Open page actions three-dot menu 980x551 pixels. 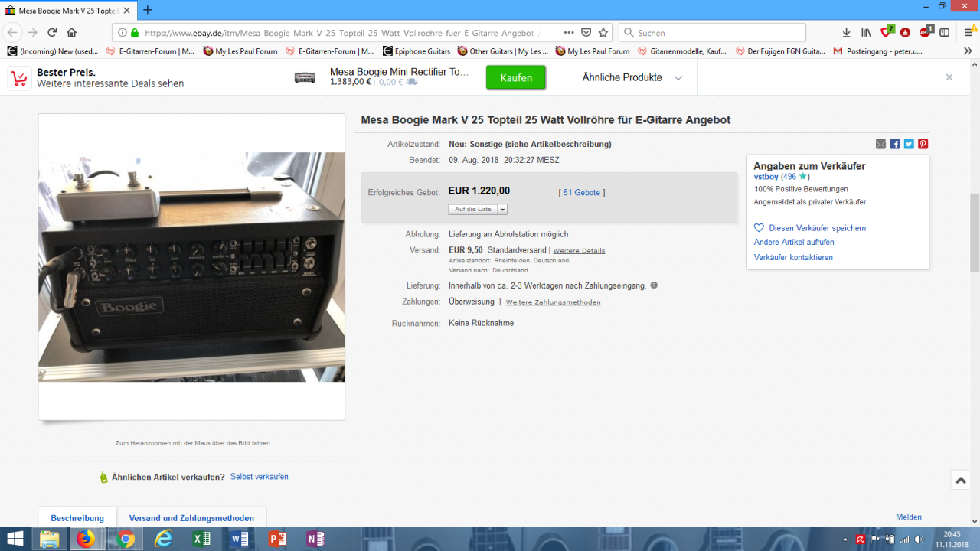(x=568, y=33)
